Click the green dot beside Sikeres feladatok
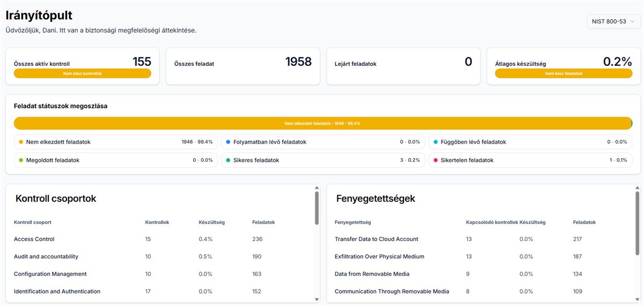The width and height of the screenshot is (644, 306). (x=228, y=160)
